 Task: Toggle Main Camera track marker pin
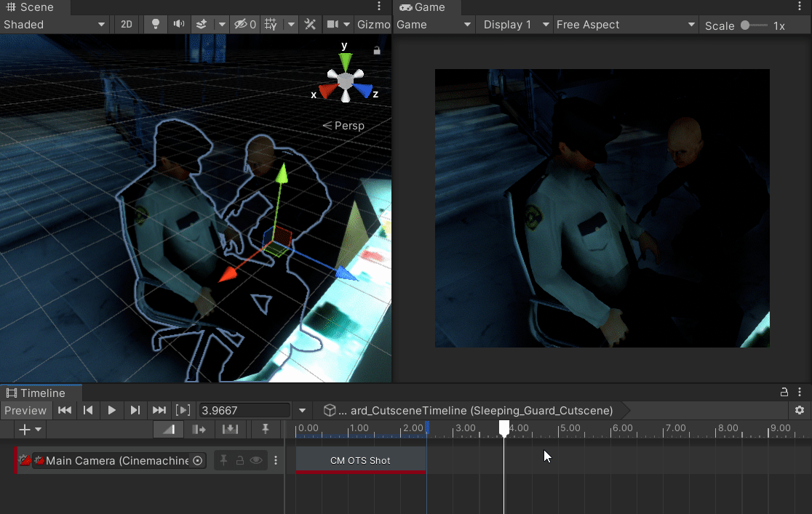[223, 460]
